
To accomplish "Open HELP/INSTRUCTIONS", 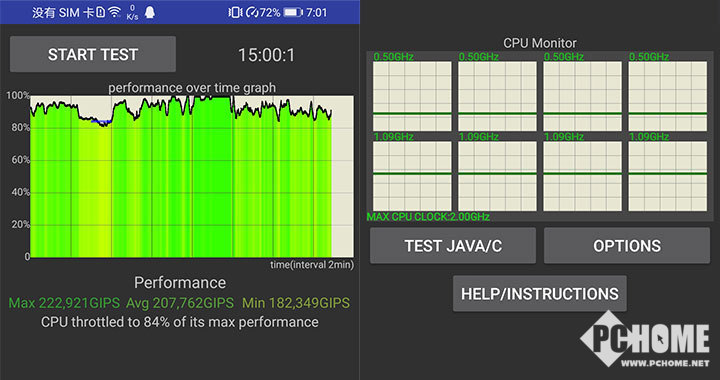I will coord(540,294).
